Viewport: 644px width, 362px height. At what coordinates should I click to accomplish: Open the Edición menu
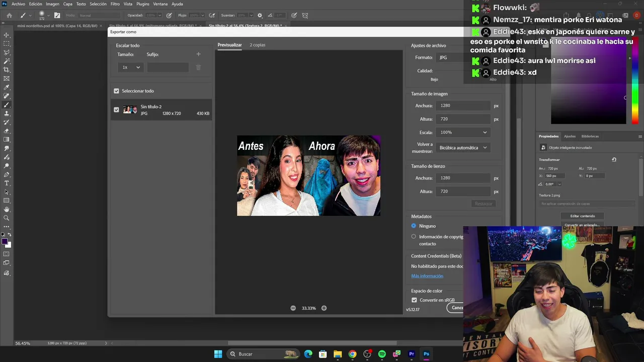[35, 4]
